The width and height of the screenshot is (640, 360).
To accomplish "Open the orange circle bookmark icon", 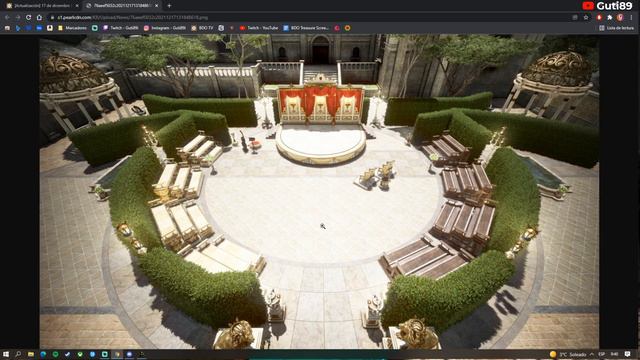I will 347,28.
